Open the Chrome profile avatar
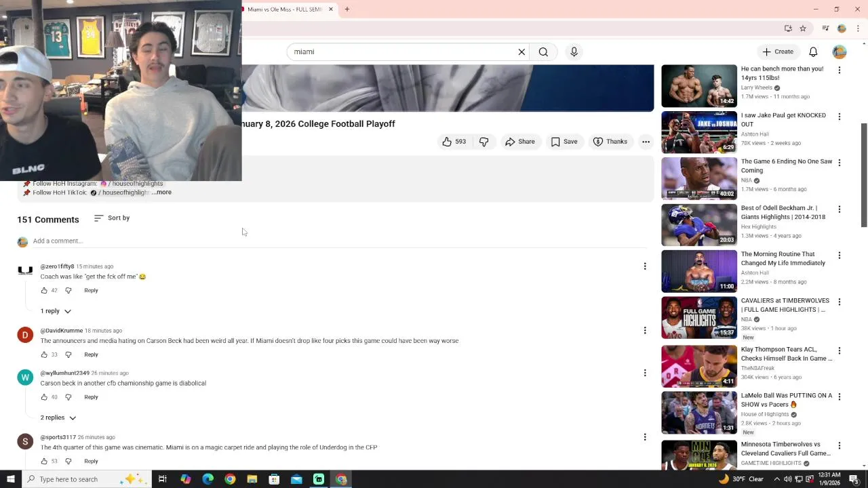Screen dimensions: 868x488 (842, 28)
